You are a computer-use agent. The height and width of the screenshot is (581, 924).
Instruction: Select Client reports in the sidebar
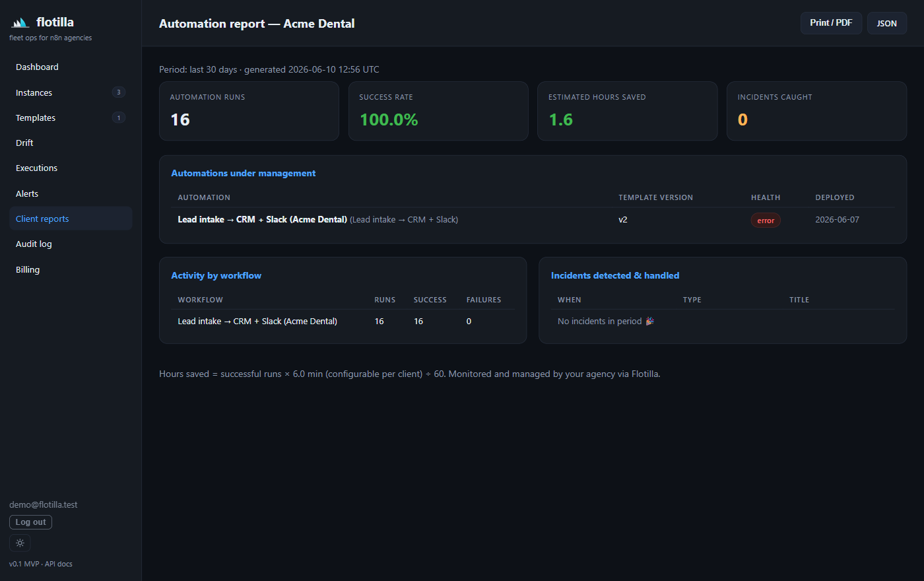pyautogui.click(x=71, y=219)
